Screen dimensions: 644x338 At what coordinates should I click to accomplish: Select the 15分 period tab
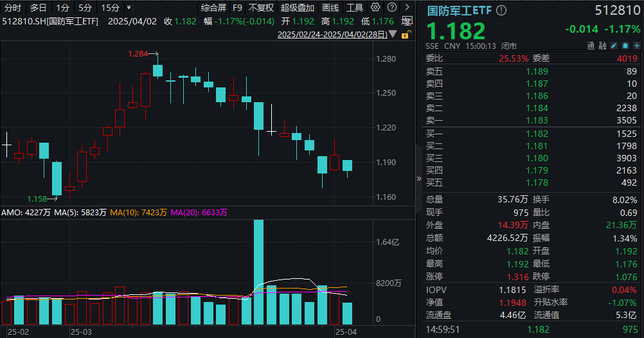[x=111, y=8]
